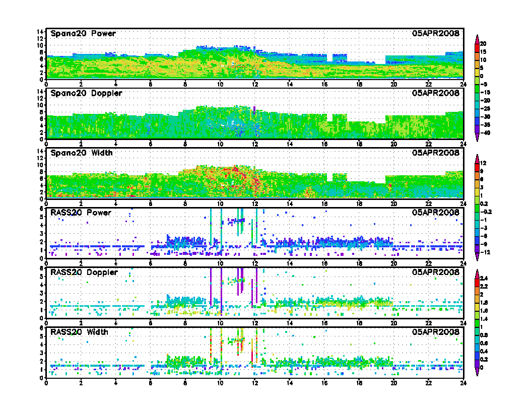Screen dimensions: 532x411
Task: Click the purple arrow tip below colorbar label -40
Action: [x=477, y=137]
